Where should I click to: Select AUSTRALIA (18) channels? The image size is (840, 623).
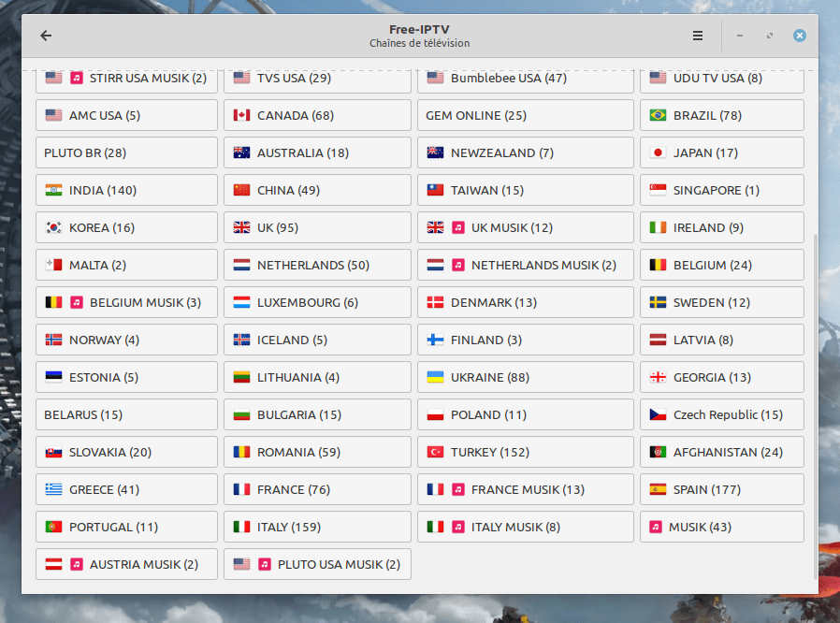click(317, 152)
